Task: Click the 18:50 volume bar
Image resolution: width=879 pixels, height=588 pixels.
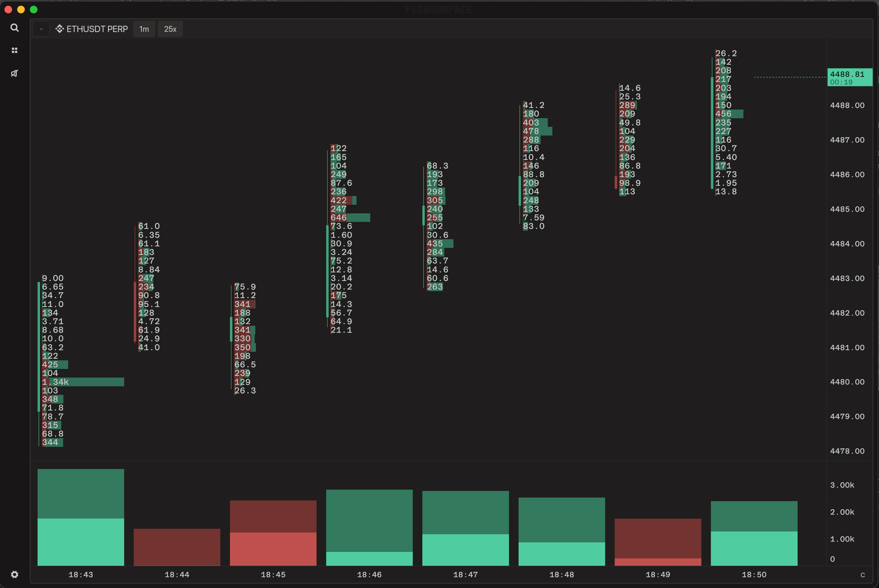Action: click(x=754, y=533)
